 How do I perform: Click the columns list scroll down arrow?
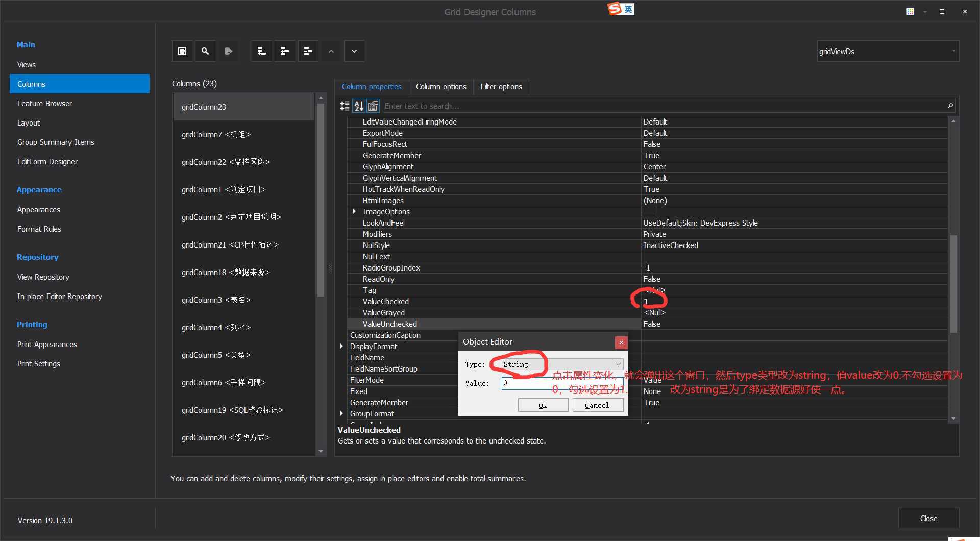coord(321,451)
